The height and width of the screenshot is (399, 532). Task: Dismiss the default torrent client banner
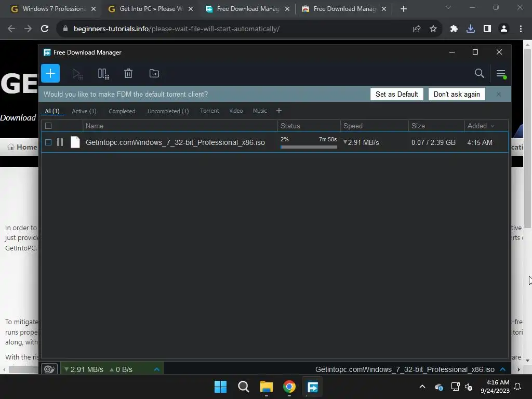[498, 94]
